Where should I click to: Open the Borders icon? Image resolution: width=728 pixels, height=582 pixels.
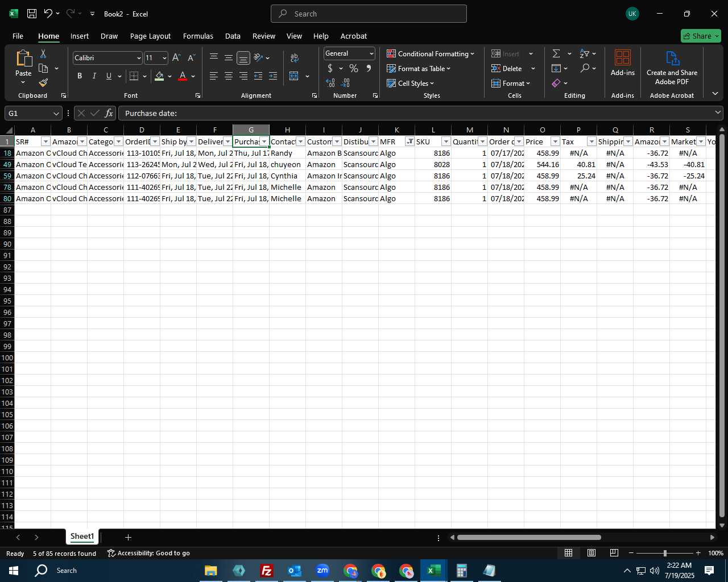[134, 76]
